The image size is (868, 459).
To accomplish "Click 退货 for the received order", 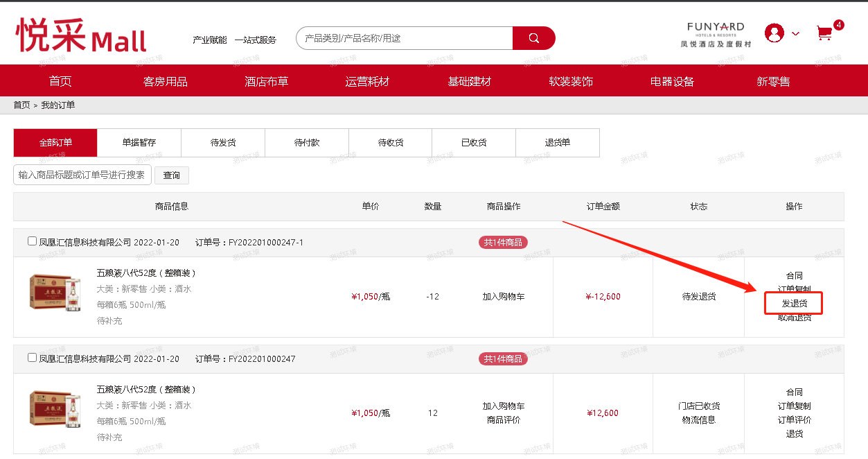I will click(x=795, y=434).
